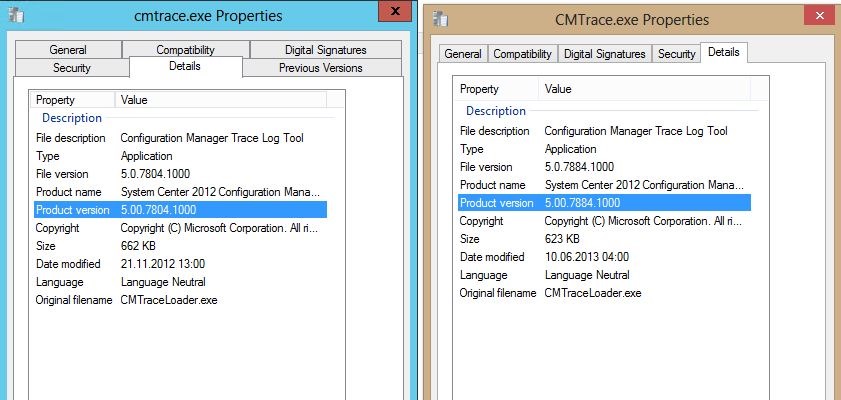Select Original filename row in left window
This screenshot has height=400, width=841.
point(180,300)
